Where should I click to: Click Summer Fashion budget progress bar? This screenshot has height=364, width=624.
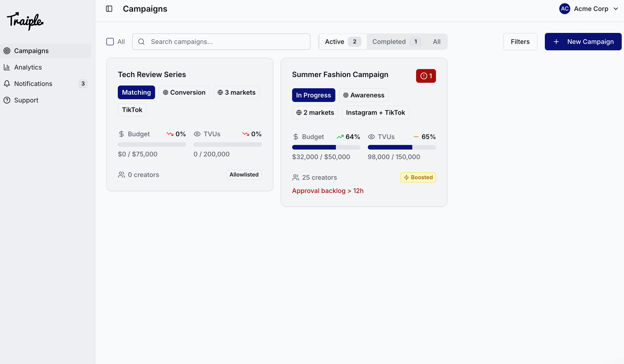326,147
